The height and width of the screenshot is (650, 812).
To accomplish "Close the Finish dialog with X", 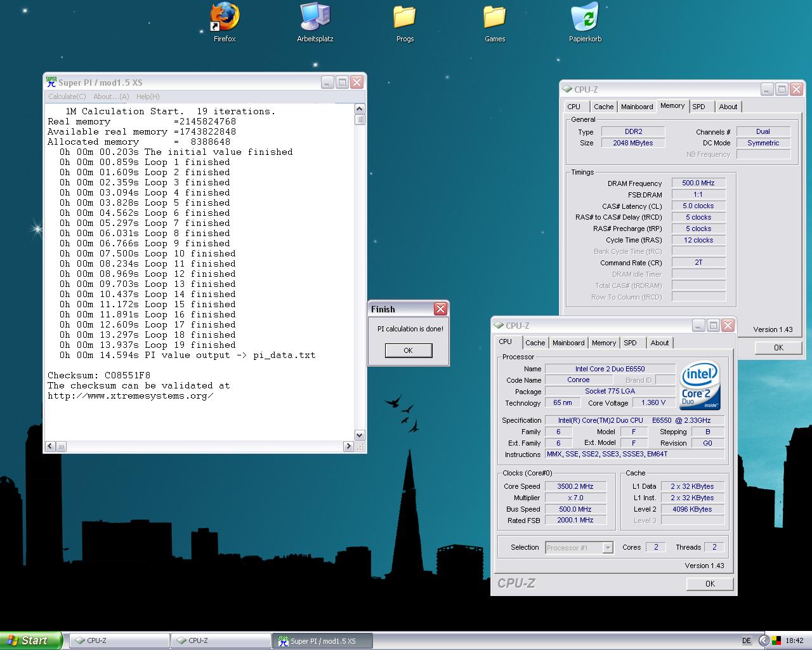I will click(440, 309).
